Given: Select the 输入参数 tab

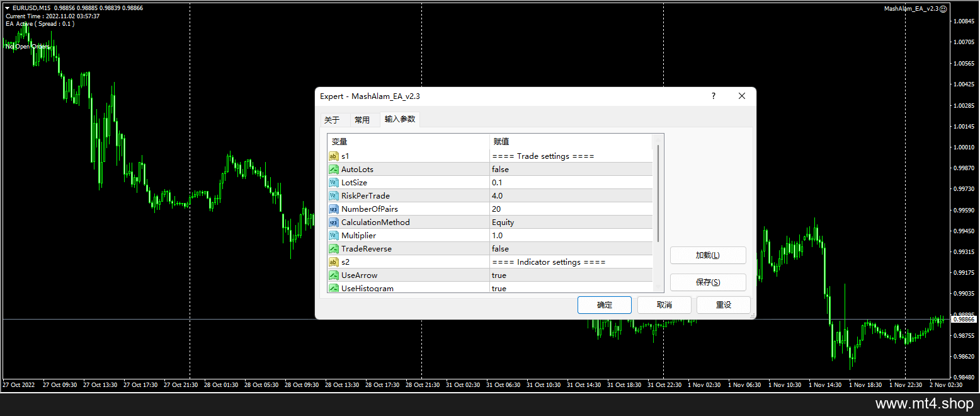Looking at the screenshot, I should (400, 119).
